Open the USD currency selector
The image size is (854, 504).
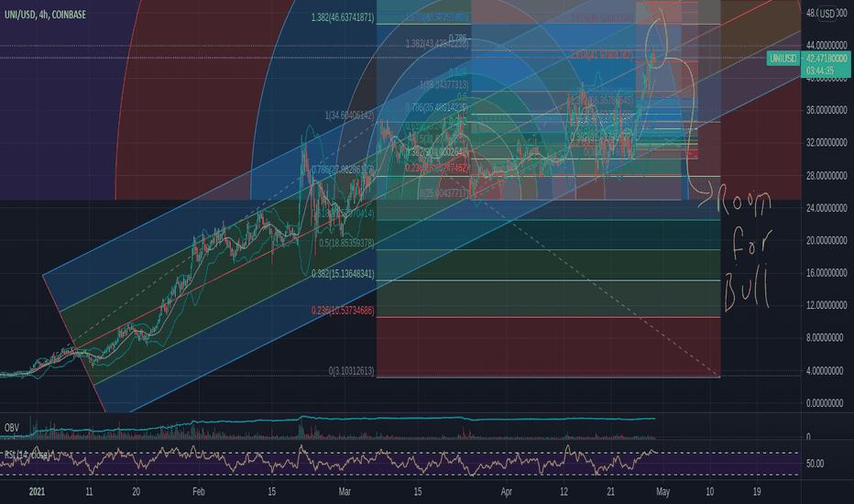827,14
